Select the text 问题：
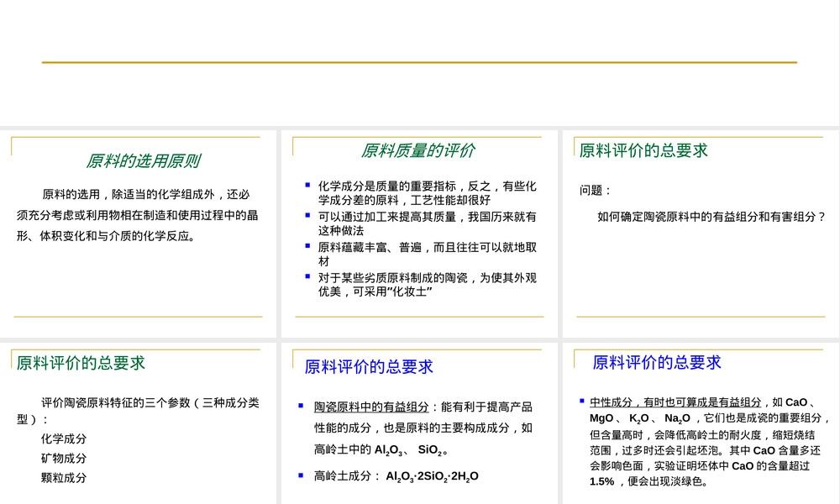840x504 pixels. pos(595,190)
